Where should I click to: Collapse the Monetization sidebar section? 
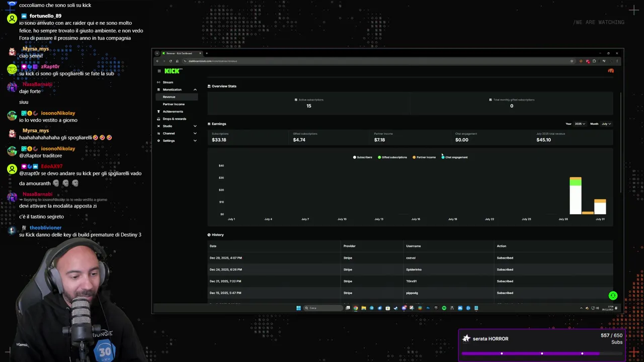coord(177,89)
